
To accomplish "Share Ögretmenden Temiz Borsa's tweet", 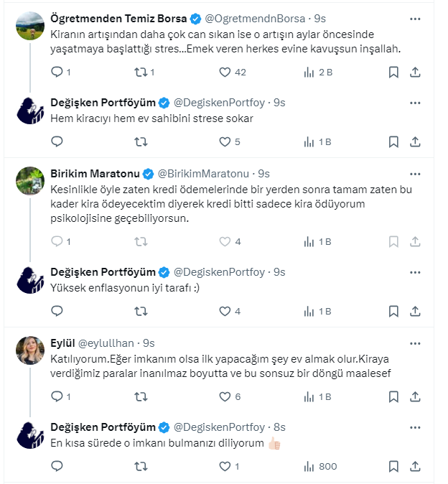I will [x=415, y=72].
